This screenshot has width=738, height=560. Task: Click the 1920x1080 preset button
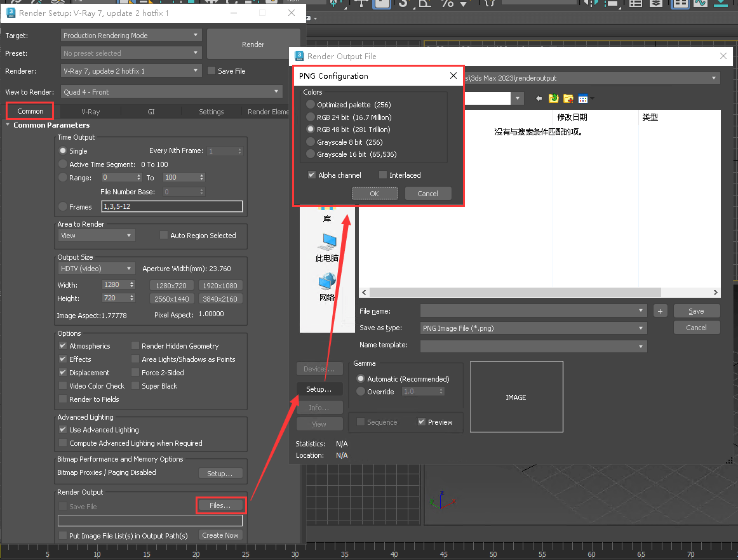coord(220,286)
